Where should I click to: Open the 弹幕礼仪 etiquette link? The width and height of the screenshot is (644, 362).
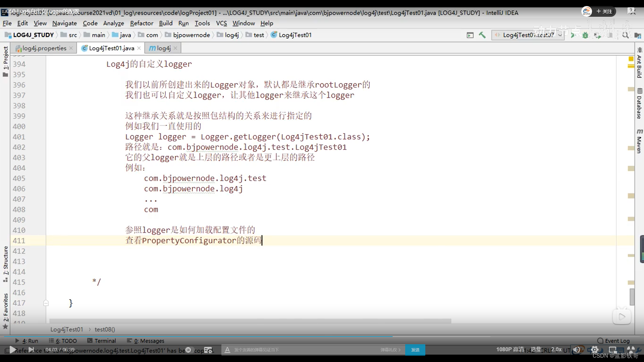click(390, 350)
